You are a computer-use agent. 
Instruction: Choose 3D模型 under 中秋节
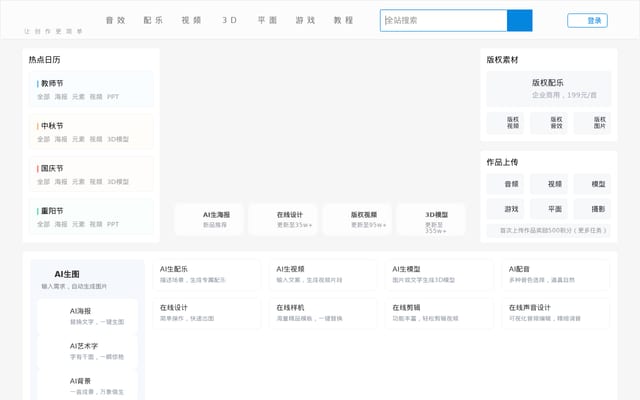(118, 139)
